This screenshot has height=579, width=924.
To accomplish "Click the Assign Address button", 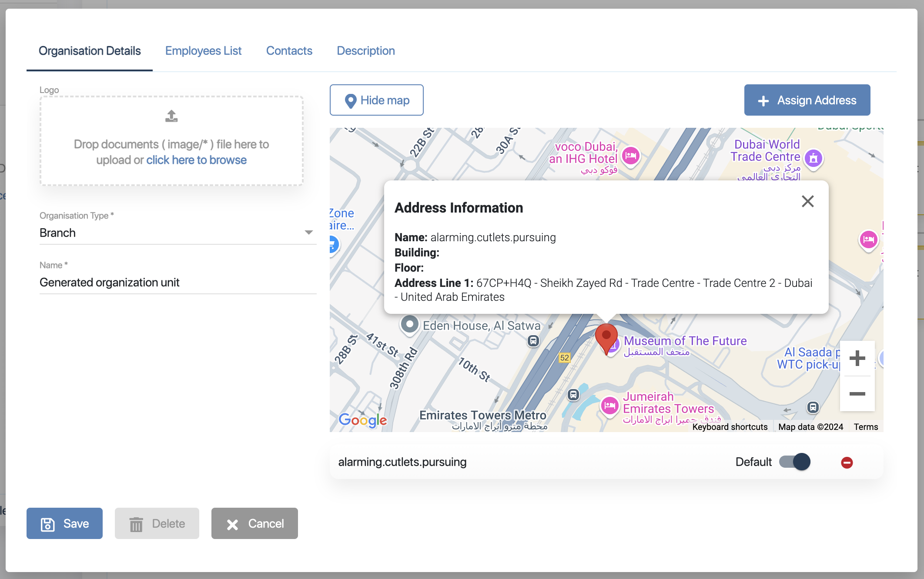I will pyautogui.click(x=807, y=100).
